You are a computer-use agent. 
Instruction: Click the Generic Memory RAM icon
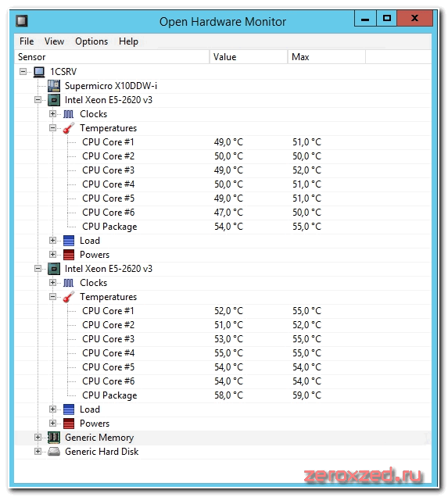pos(54,438)
